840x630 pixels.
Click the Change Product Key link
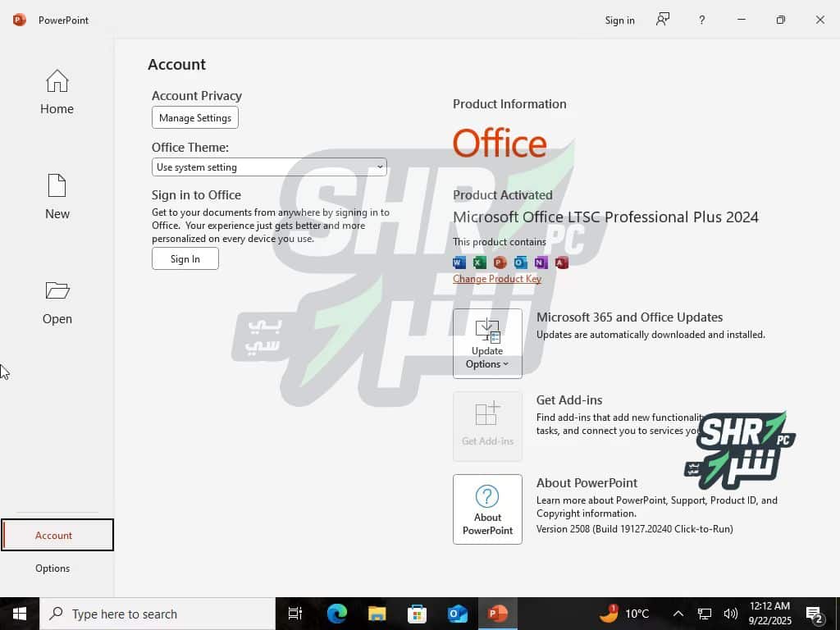click(497, 279)
